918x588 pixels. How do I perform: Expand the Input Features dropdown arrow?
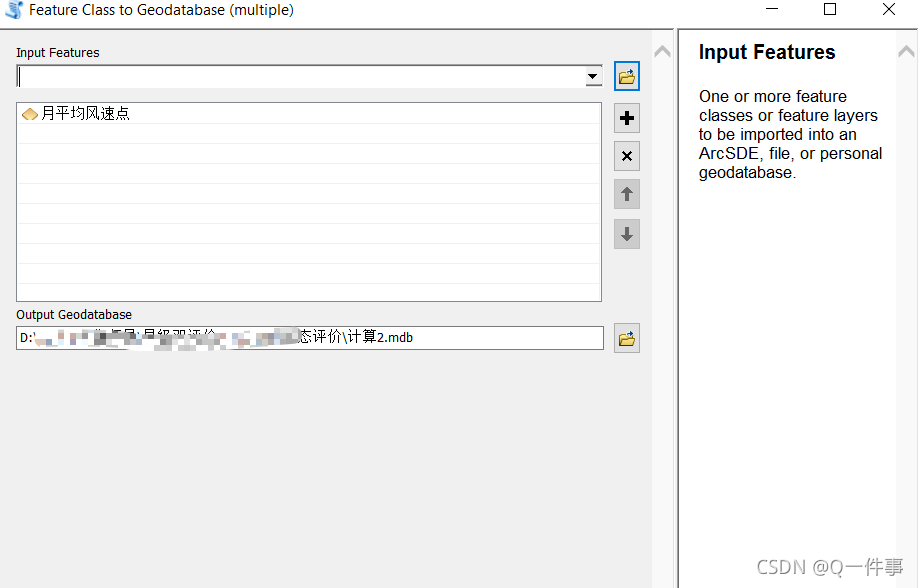(x=592, y=76)
